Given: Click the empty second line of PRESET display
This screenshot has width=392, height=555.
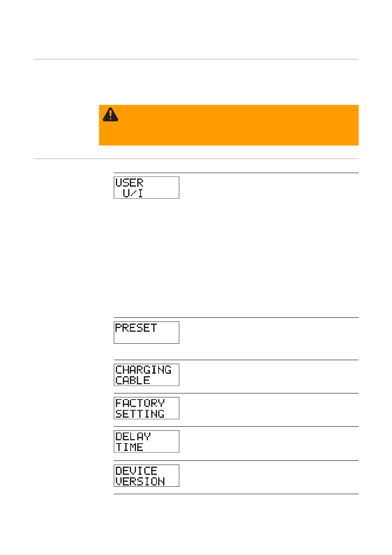Looking at the screenshot, I should tap(146, 338).
